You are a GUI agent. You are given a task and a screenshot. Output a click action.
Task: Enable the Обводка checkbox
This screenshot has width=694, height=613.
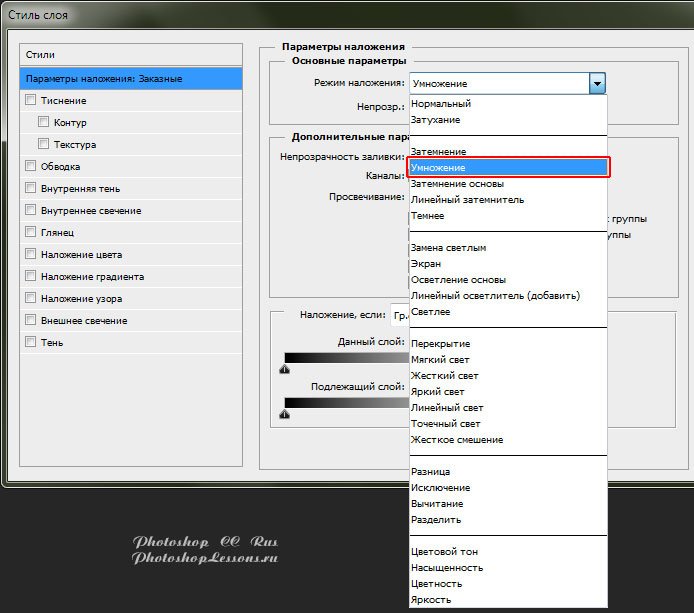tap(31, 166)
